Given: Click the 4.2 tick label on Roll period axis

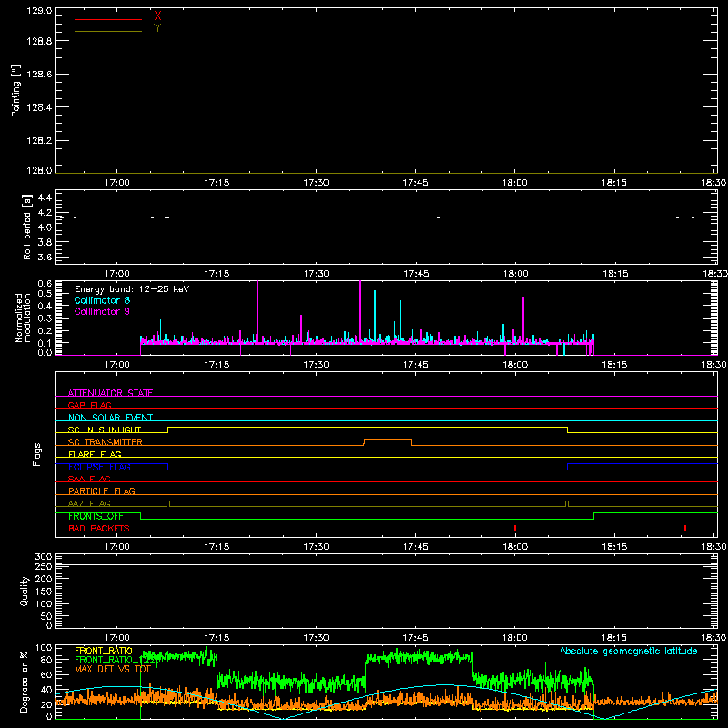Looking at the screenshot, I should [x=45, y=213].
